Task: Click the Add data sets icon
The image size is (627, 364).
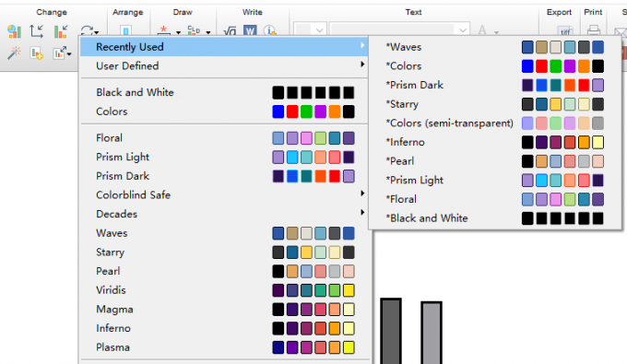Action: click(36, 53)
